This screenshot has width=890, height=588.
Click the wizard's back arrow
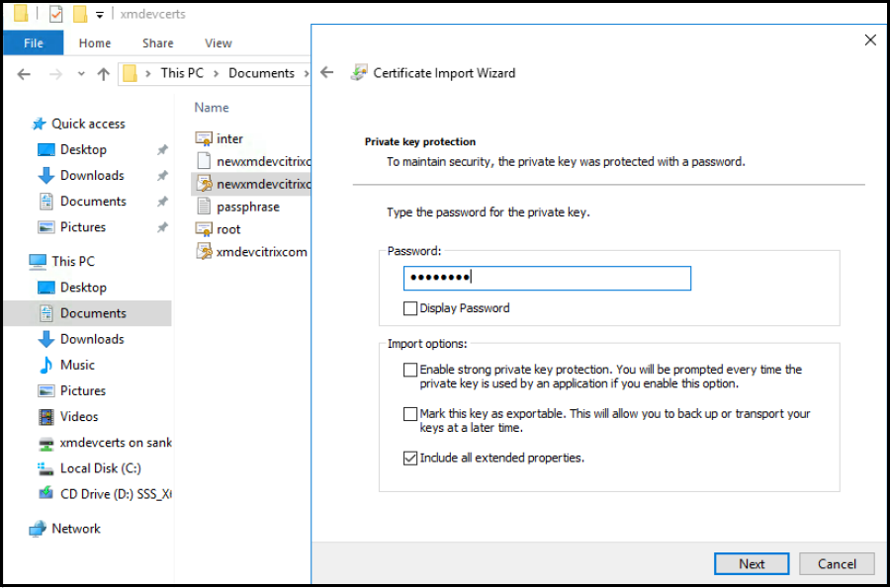coord(327,72)
